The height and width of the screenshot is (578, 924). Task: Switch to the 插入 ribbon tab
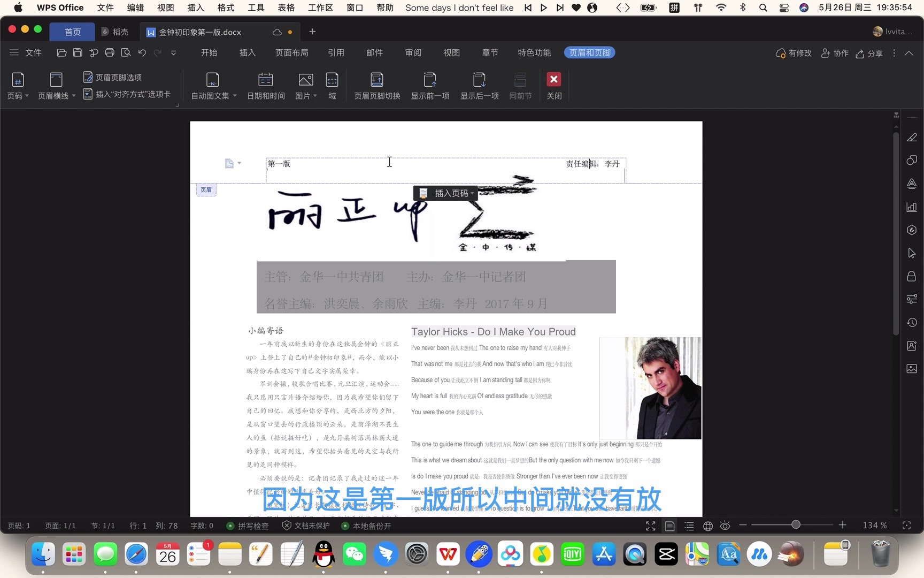248,52
